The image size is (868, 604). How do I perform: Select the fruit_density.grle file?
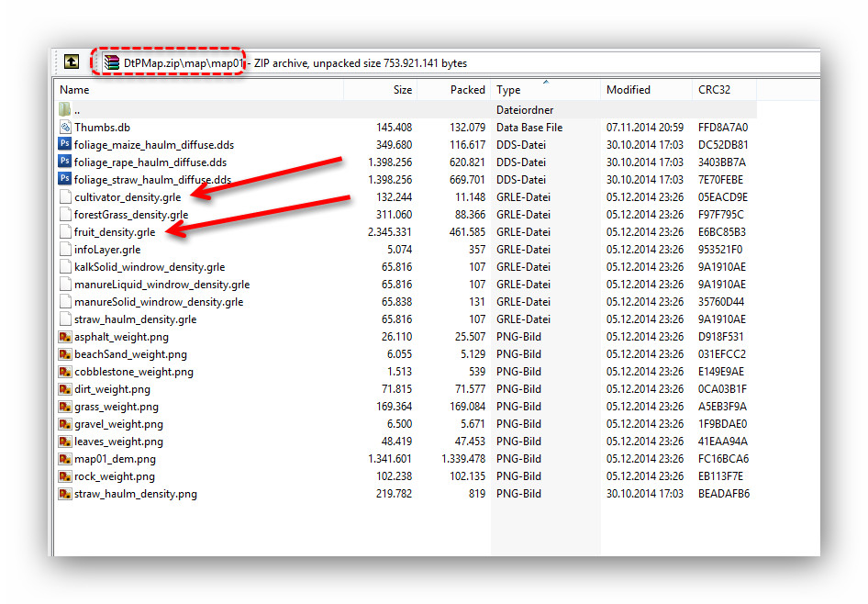coord(115,232)
